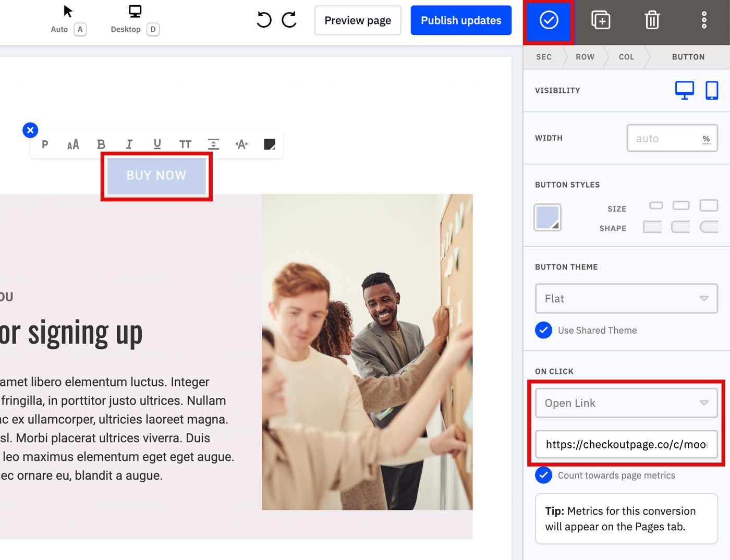Go to SEC breadcrumb

(544, 57)
